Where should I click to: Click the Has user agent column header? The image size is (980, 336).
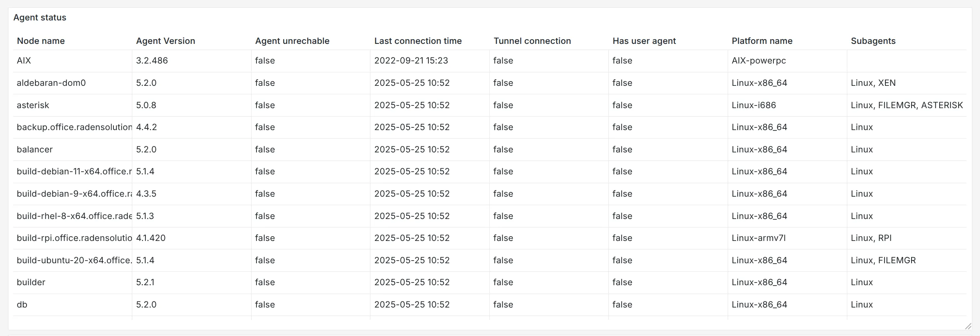click(x=644, y=41)
